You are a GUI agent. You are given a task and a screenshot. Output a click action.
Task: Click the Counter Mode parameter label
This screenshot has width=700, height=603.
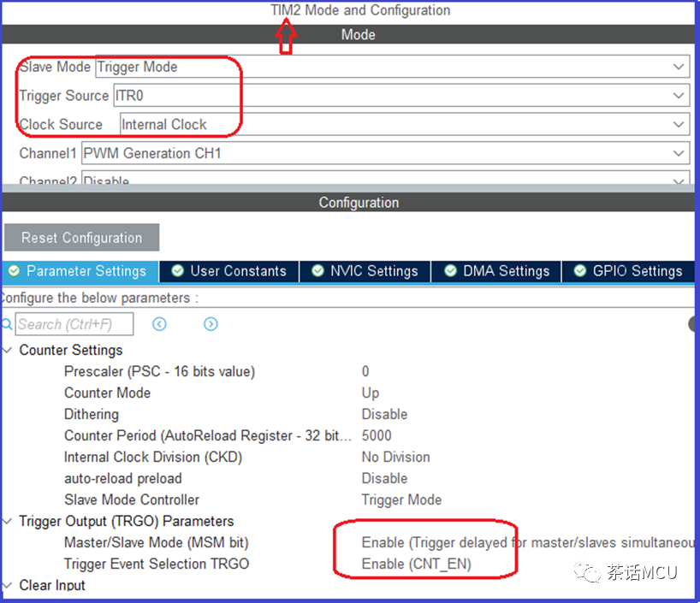point(107,393)
